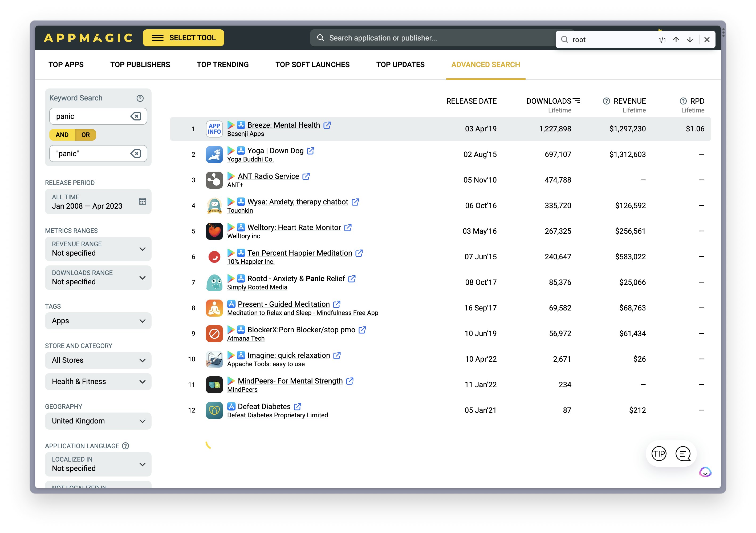The height and width of the screenshot is (533, 756).
Task: Open the release period calendar icon
Action: 142,201
